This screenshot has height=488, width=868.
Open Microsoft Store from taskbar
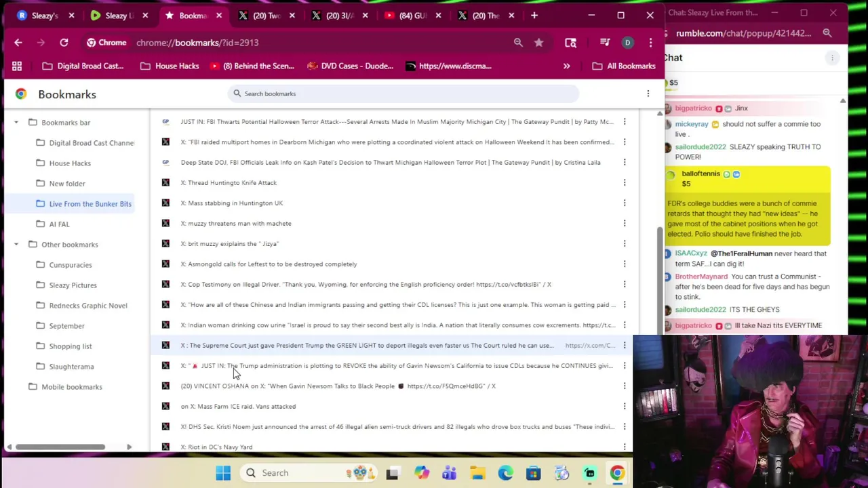[533, 472]
